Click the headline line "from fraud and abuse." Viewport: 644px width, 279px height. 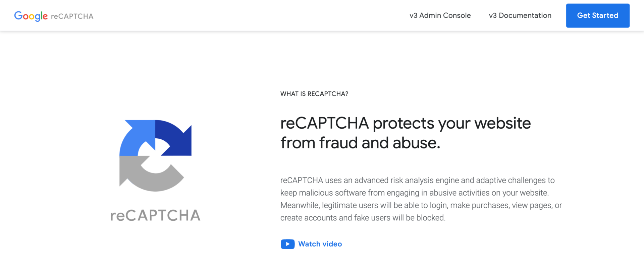(360, 143)
